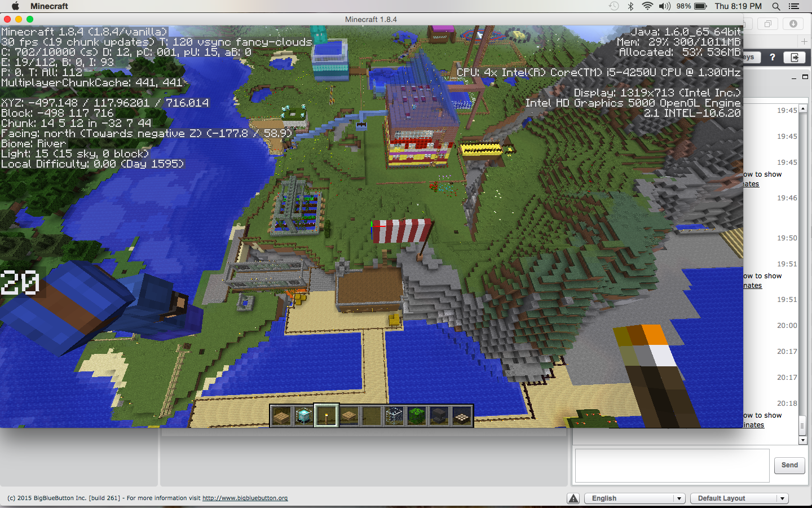Open the chat link below the 19:45 message
The width and height of the screenshot is (812, 508).
tap(751, 184)
